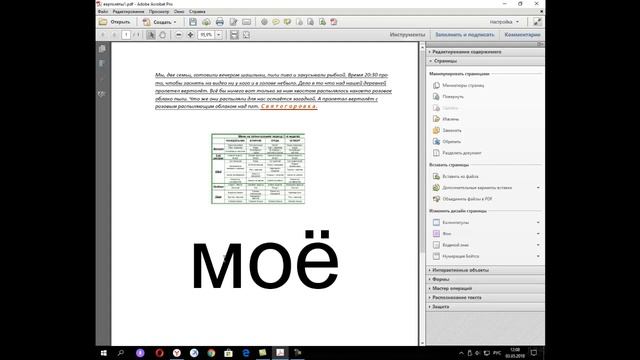Open the Настройка dropdown

tap(504, 22)
